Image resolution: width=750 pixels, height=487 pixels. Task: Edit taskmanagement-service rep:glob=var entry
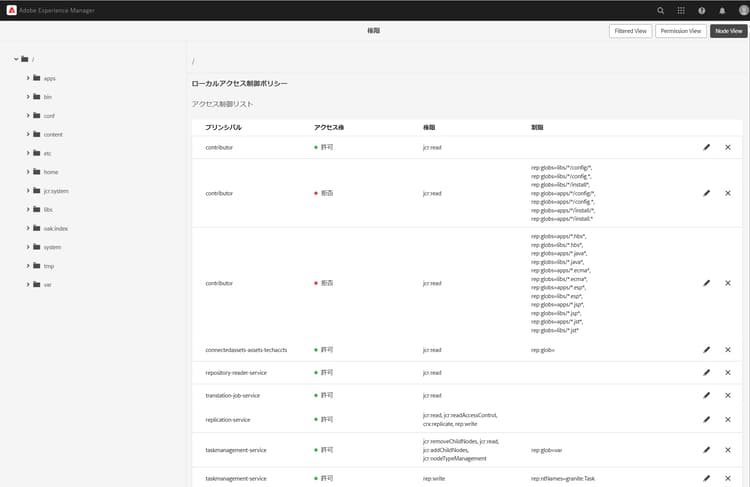(x=706, y=450)
